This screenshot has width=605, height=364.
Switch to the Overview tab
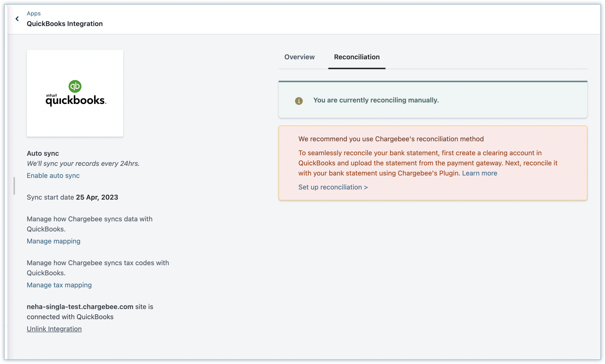pos(299,57)
